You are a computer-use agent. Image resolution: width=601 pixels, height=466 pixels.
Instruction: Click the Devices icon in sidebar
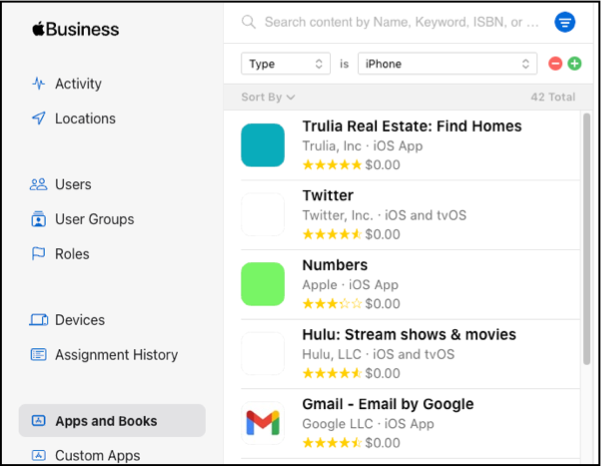tap(39, 320)
